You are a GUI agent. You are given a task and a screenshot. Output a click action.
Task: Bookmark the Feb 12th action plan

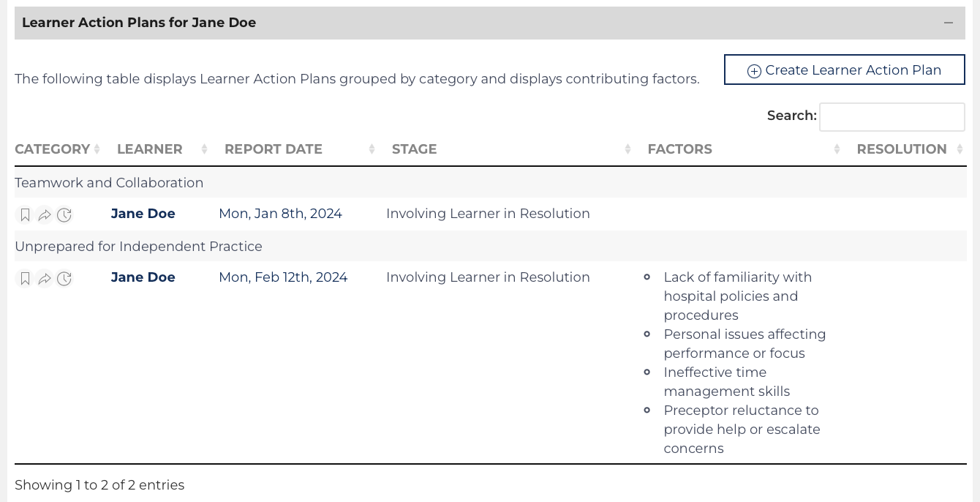point(24,279)
